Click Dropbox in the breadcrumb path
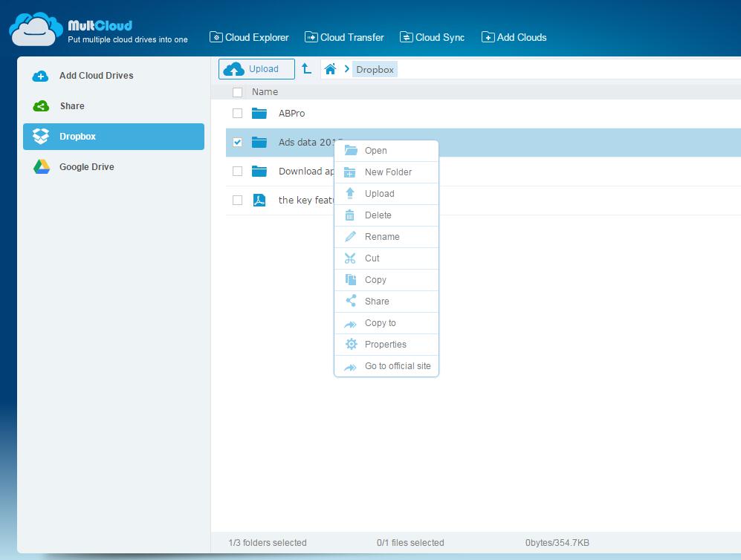741x560 pixels. 375,69
